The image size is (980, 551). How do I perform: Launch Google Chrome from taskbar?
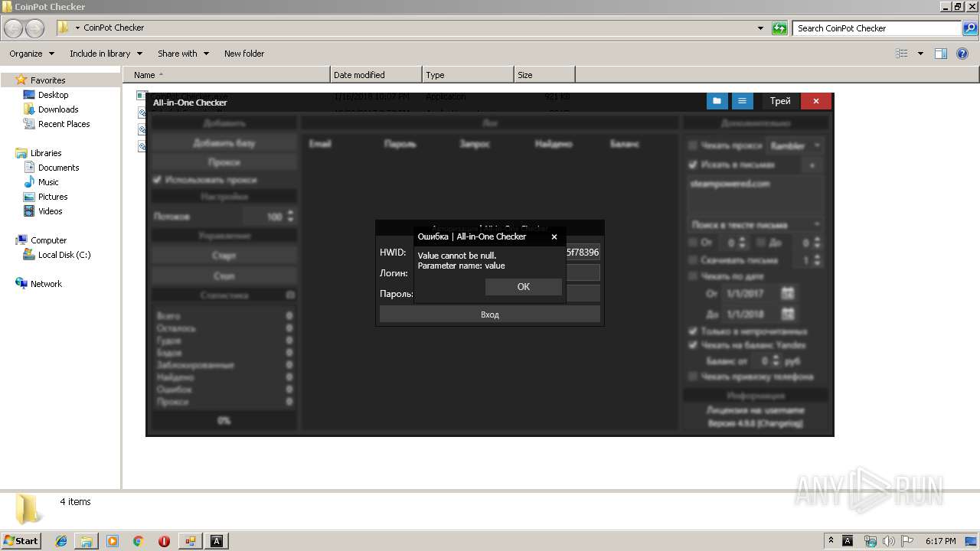139,541
